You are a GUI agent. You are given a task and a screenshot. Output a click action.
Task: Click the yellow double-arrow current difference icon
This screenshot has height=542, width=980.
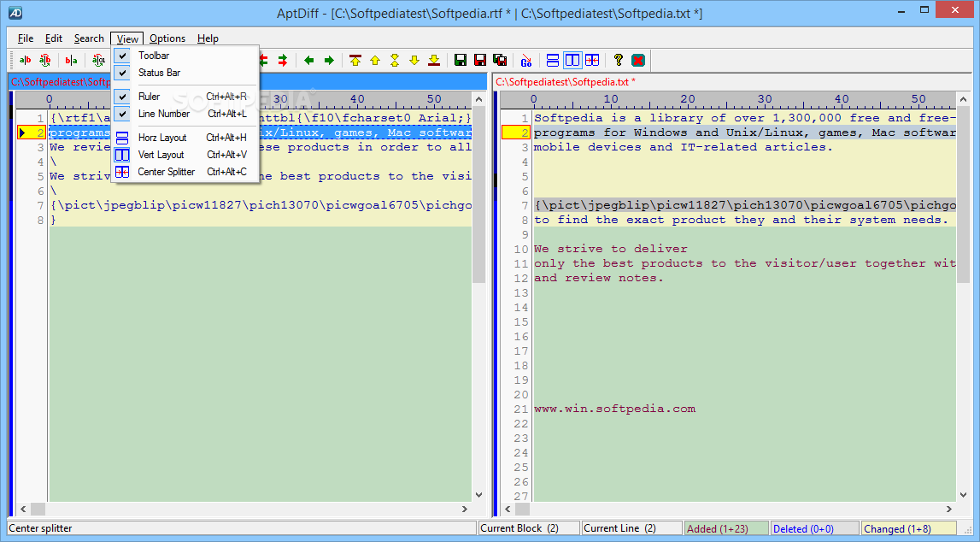click(395, 60)
